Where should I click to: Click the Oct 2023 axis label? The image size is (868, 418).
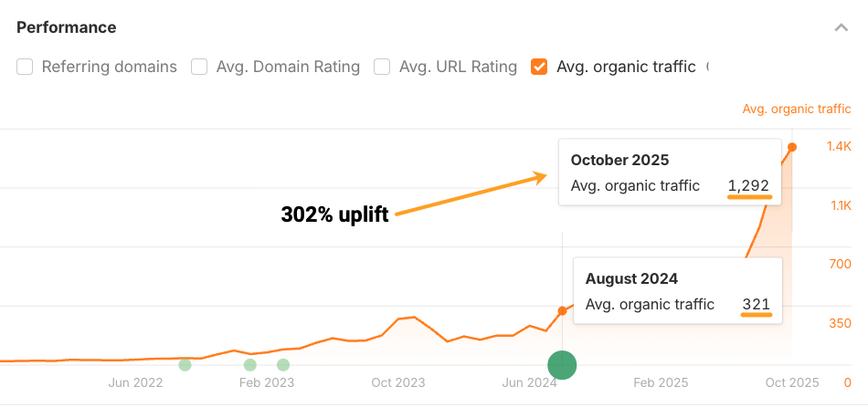click(x=397, y=382)
